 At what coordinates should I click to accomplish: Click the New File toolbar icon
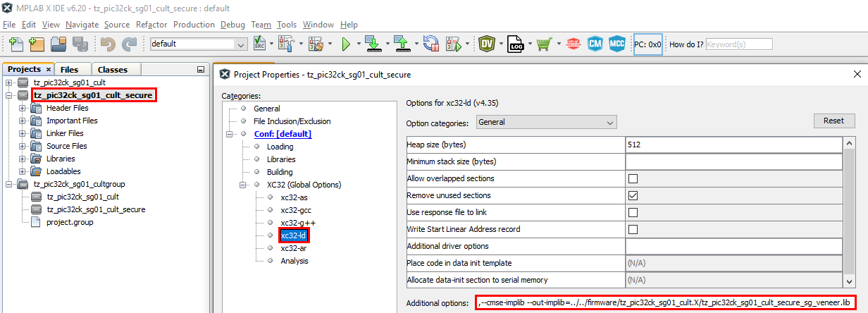coord(18,44)
